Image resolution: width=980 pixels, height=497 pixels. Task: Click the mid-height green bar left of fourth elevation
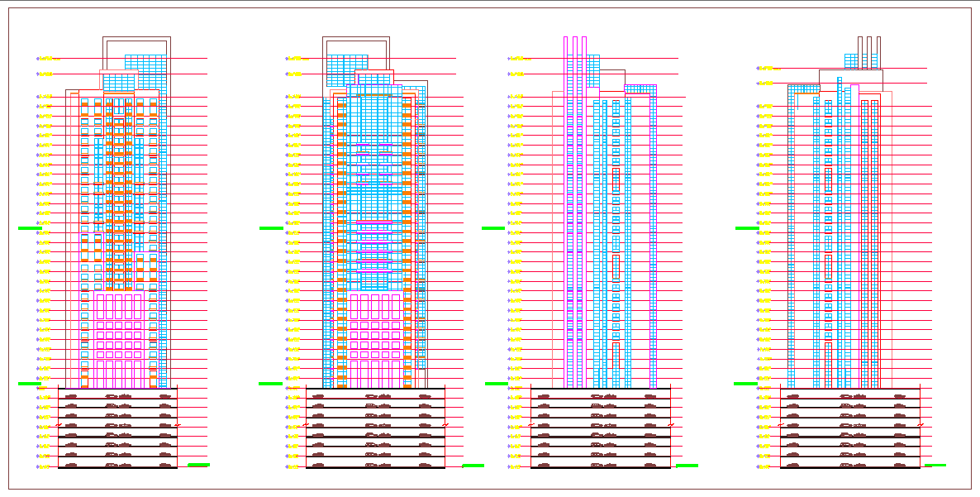pos(746,227)
